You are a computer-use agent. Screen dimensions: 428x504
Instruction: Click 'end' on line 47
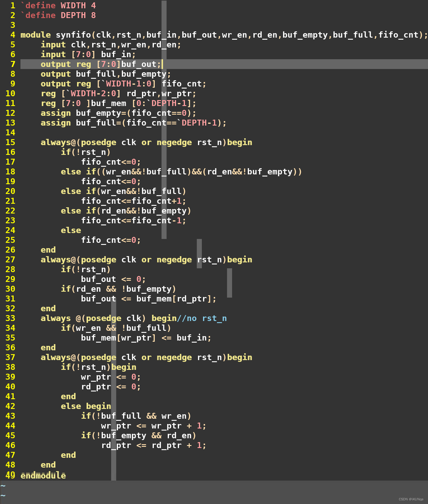click(x=68, y=455)
